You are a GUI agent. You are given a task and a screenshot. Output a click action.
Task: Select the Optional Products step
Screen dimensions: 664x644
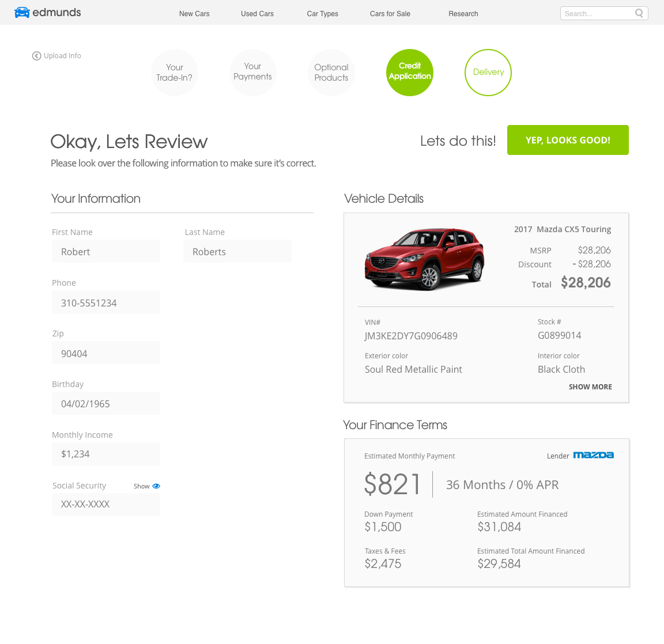[x=331, y=73]
